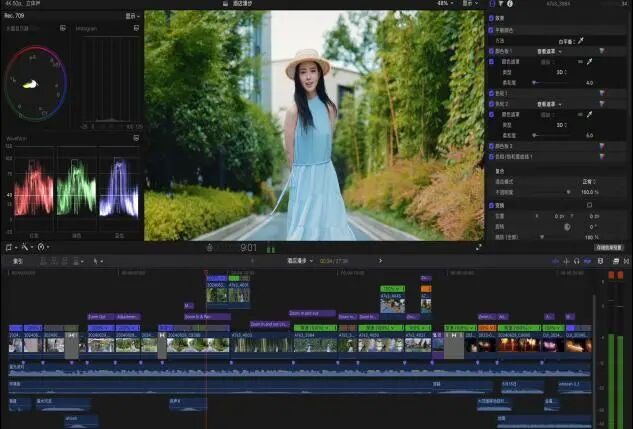Show the effects browser

616,262
